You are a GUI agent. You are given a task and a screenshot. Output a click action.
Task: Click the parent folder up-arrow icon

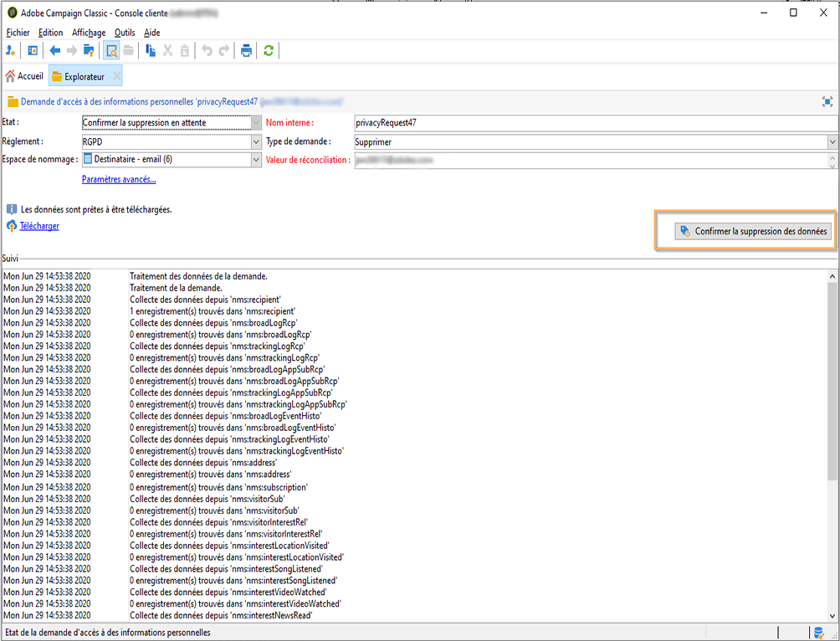(x=89, y=51)
